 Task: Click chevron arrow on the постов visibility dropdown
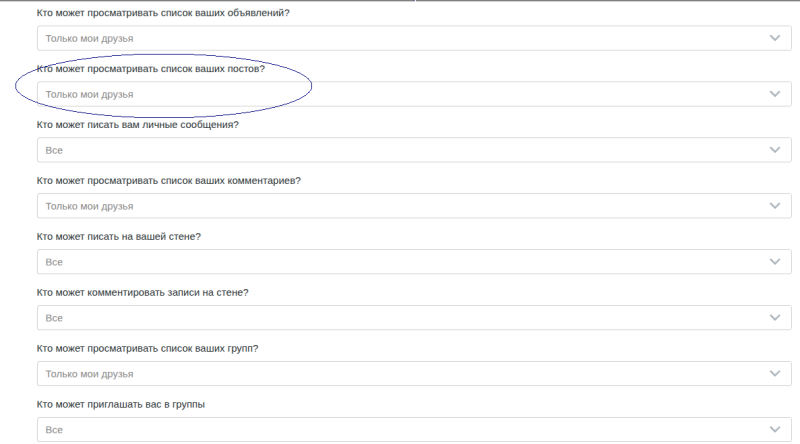point(774,94)
